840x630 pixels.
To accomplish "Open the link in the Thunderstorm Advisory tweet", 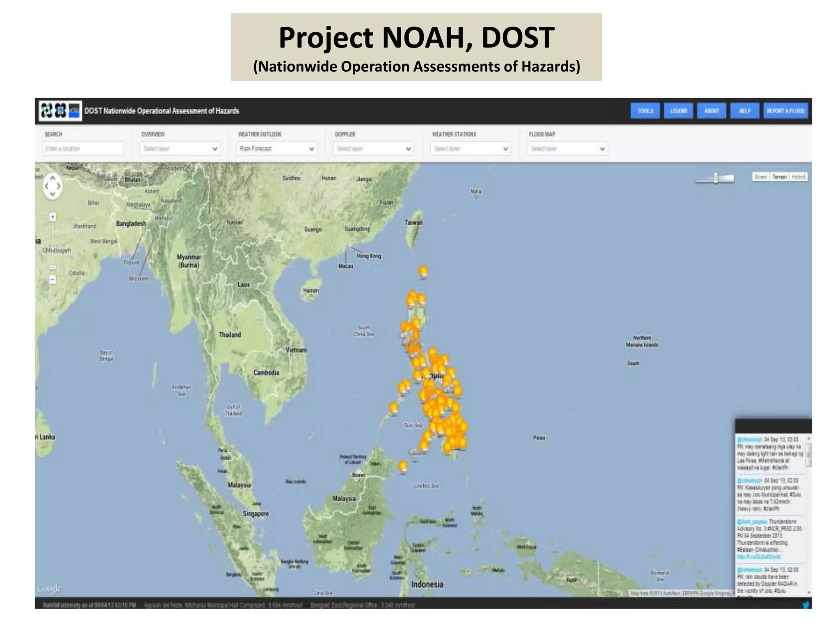I will (x=759, y=557).
